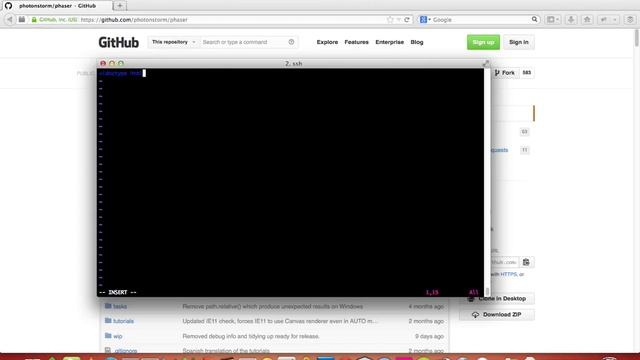Open a new browser tab with plus
Image resolution: width=640 pixels, height=360 pixels.
click(120, 6)
